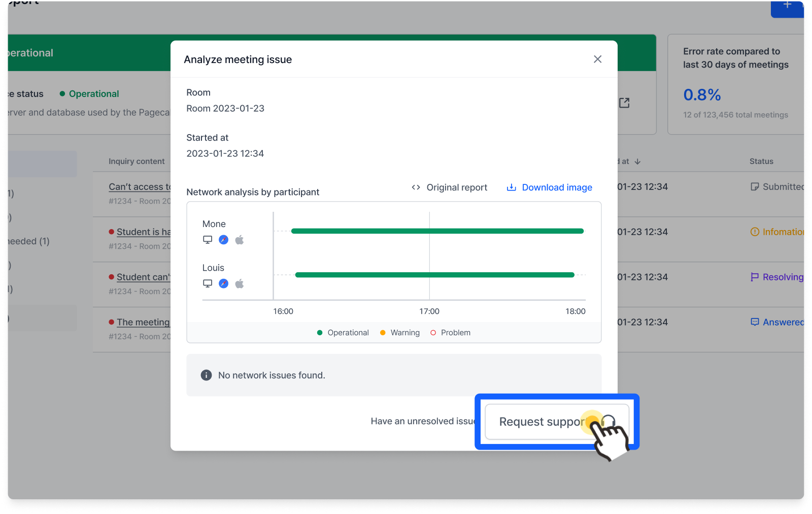Click the red dot before Student can't
Screen dimensions: 812x514
click(x=111, y=277)
